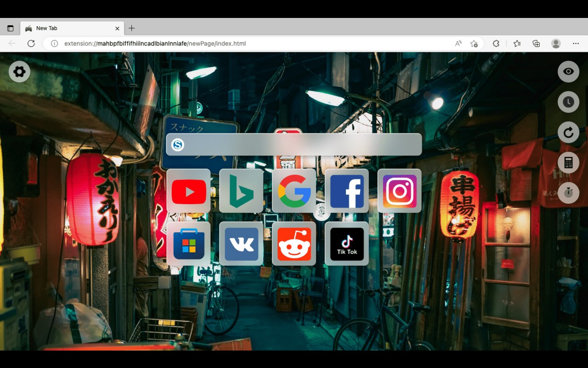Click the browser back arrow
The image size is (588, 368).
12,44
